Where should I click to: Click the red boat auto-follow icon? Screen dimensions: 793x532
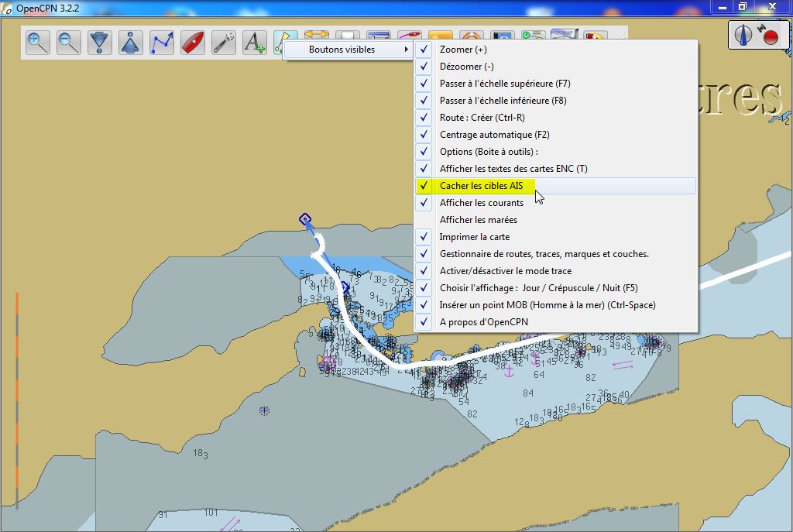(x=193, y=43)
